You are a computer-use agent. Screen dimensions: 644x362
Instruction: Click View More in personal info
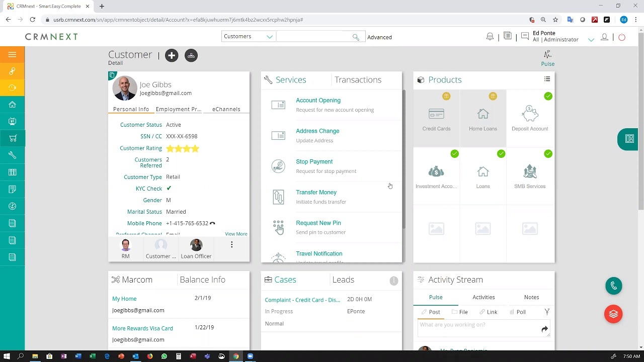coord(236,234)
